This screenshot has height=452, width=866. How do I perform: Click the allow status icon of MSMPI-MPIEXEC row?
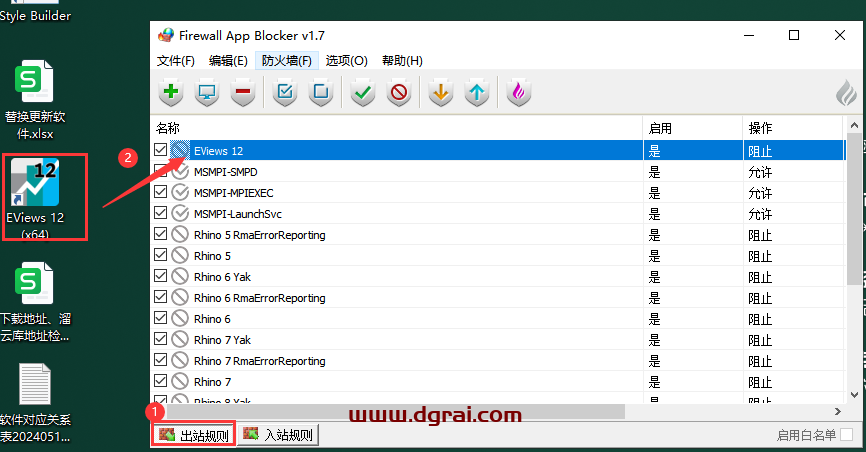180,192
